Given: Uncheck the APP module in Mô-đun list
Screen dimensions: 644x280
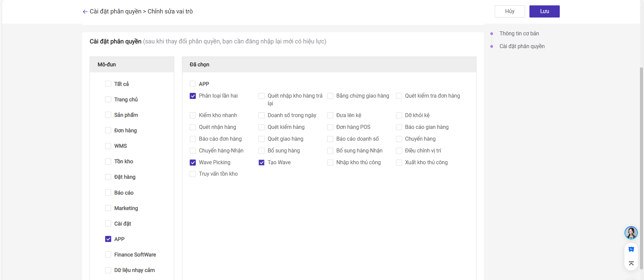Looking at the screenshot, I should pos(108,239).
